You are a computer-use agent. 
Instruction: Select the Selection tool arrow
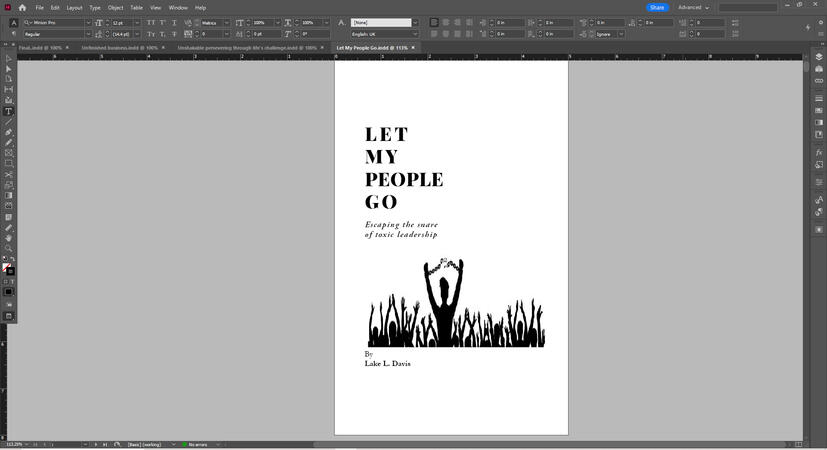(x=9, y=58)
